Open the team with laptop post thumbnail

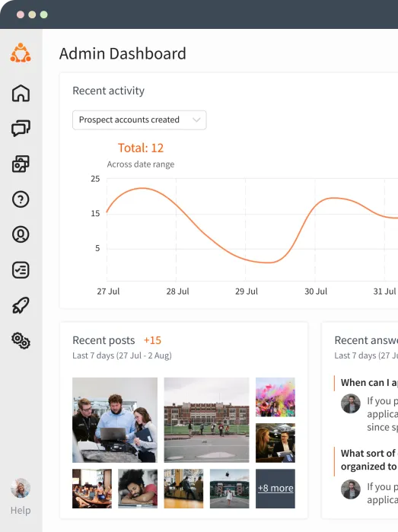tap(115, 420)
